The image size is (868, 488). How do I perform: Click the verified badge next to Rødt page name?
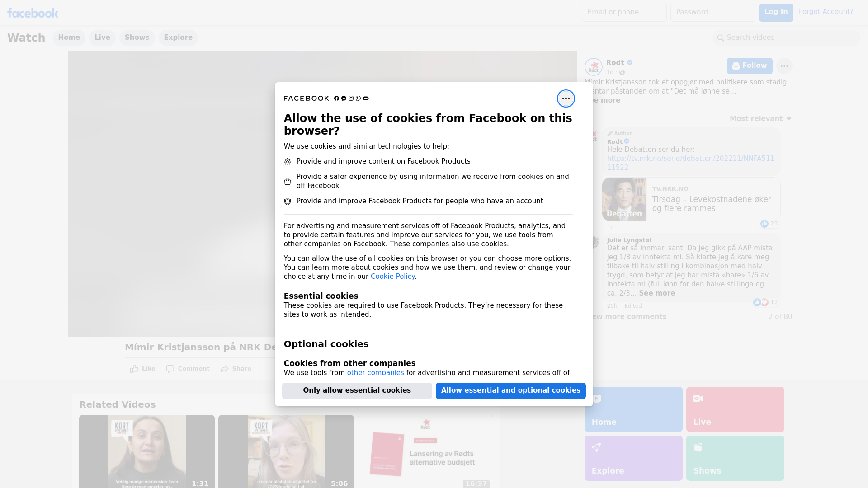click(x=630, y=62)
